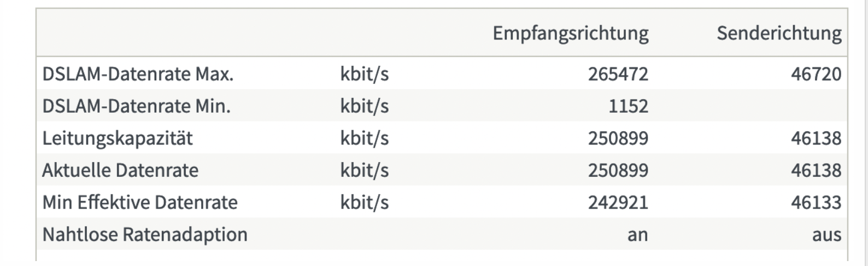Click the 'aus' value for Ratenadaption
Image resolution: width=868 pixels, height=266 pixels.
[827, 235]
